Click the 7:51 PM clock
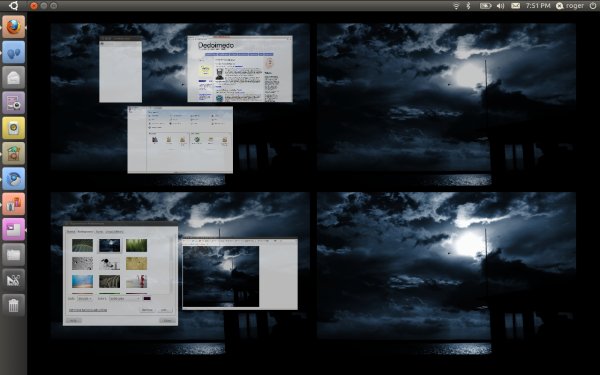This screenshot has width=600, height=375. [x=538, y=6]
